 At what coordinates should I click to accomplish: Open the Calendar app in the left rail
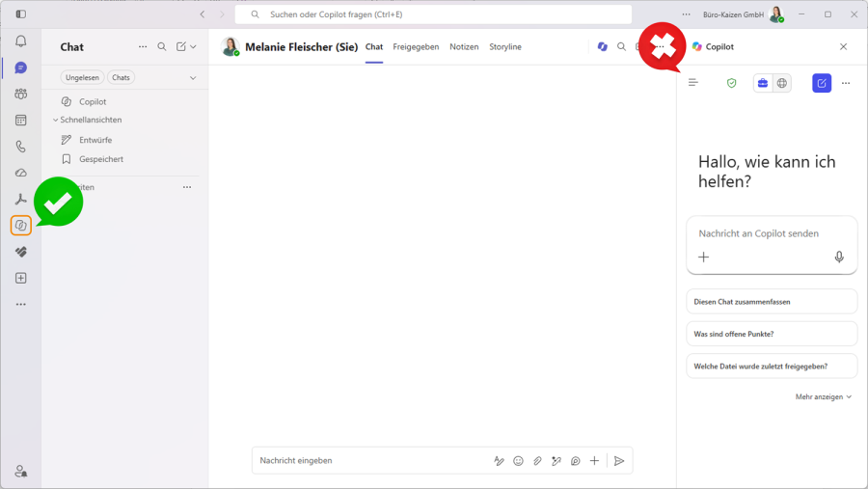[x=20, y=121]
